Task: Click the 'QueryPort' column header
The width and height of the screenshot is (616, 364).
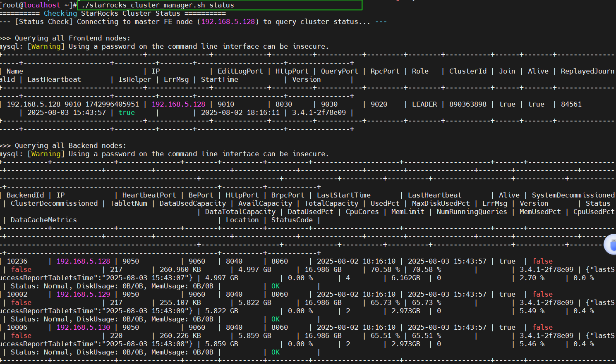Action: [340, 71]
